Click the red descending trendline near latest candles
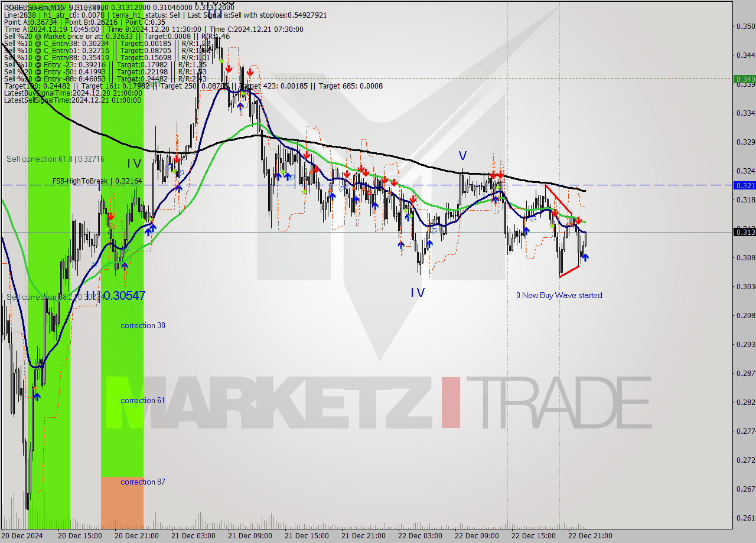The image size is (756, 543). pos(558,199)
